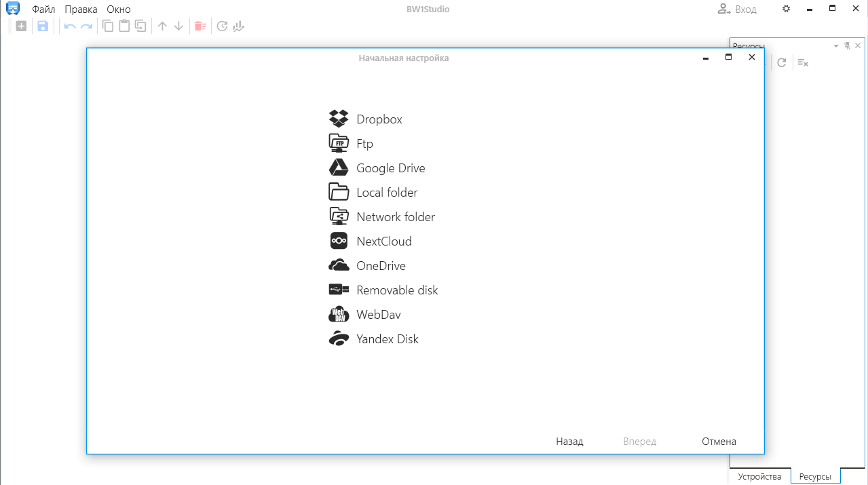Select the Dropbox storage icon

point(339,119)
